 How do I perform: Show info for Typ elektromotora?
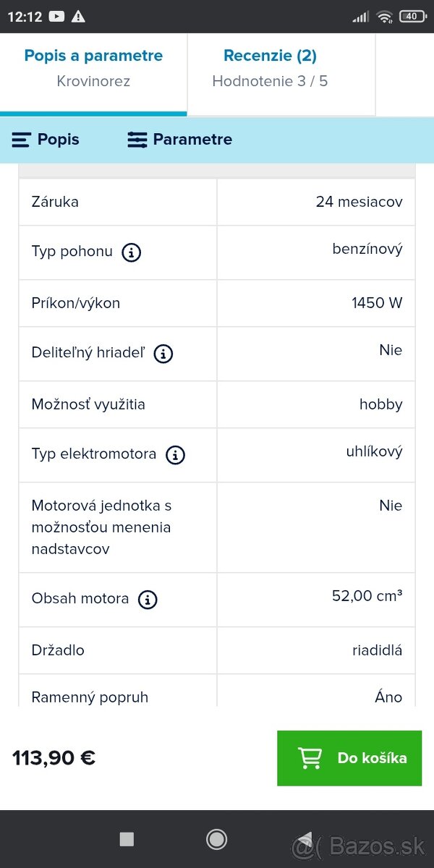(x=175, y=455)
